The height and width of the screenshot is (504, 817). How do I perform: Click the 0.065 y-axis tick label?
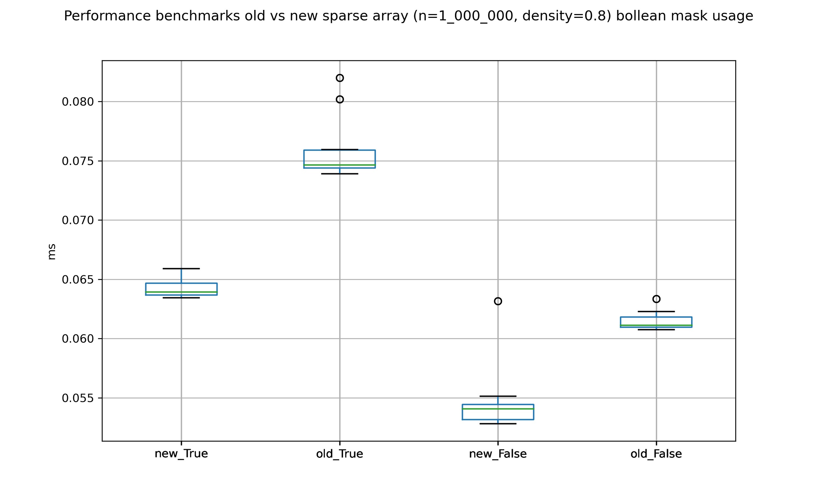click(78, 280)
